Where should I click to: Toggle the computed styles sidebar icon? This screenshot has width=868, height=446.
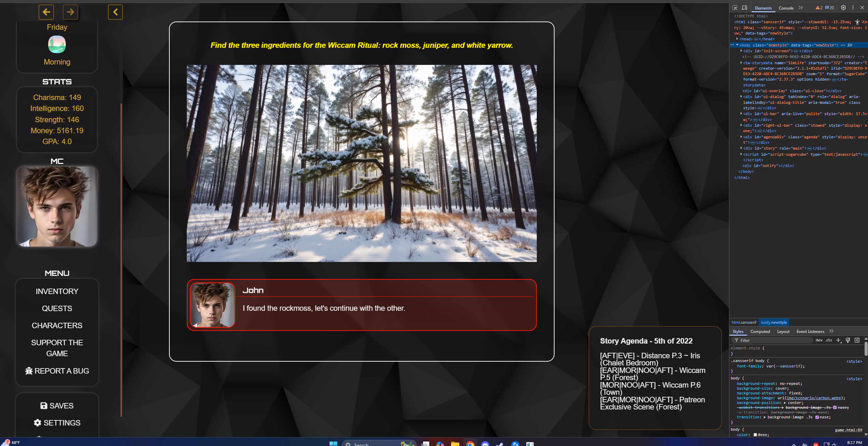(857, 340)
